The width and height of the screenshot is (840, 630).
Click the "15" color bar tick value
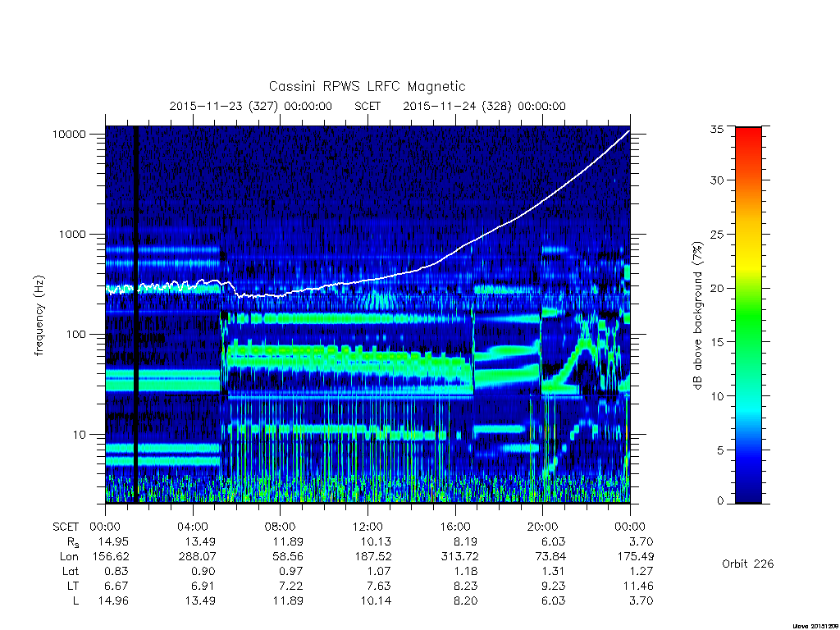click(716, 342)
